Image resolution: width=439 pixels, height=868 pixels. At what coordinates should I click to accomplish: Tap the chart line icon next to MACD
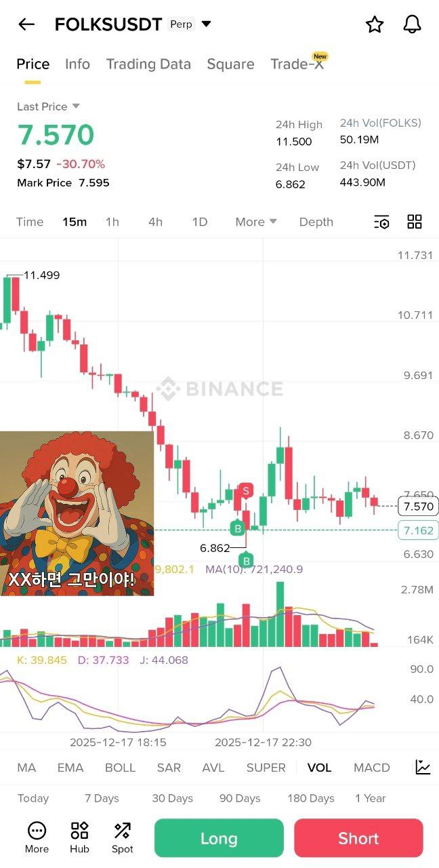tap(423, 767)
